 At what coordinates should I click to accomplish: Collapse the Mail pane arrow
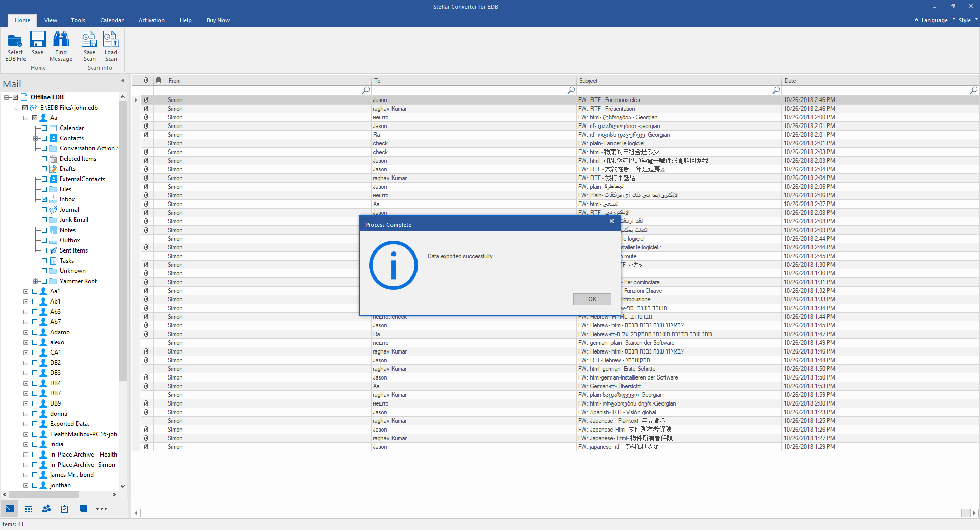(122, 81)
